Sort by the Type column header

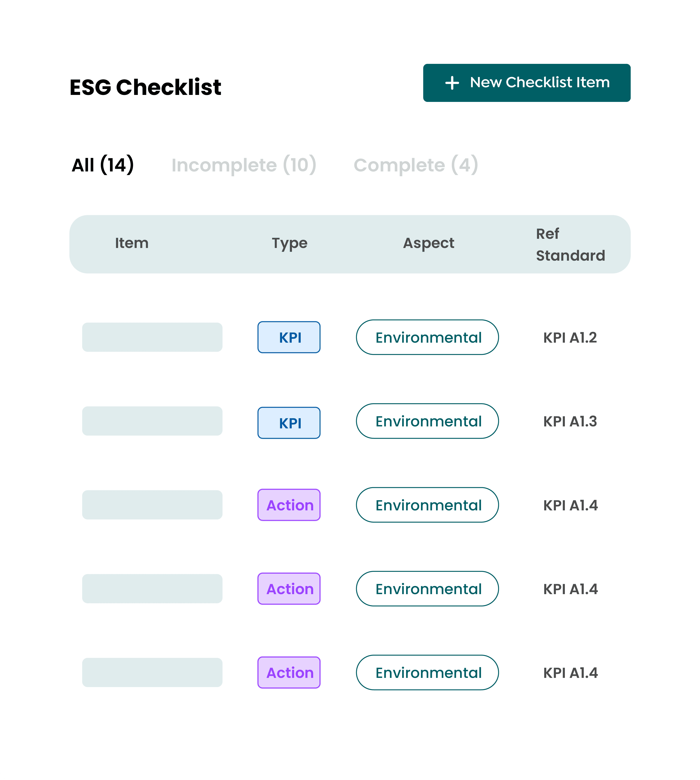289,243
